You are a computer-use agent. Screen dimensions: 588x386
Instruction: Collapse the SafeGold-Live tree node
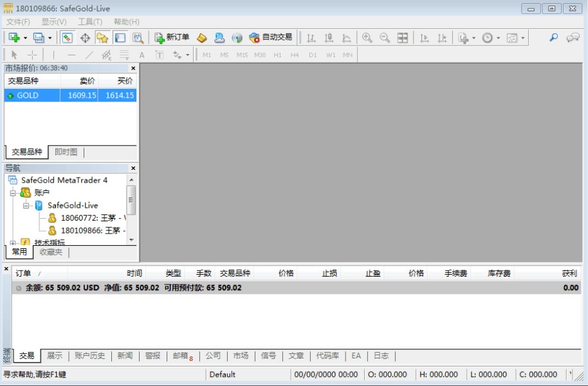click(x=26, y=206)
